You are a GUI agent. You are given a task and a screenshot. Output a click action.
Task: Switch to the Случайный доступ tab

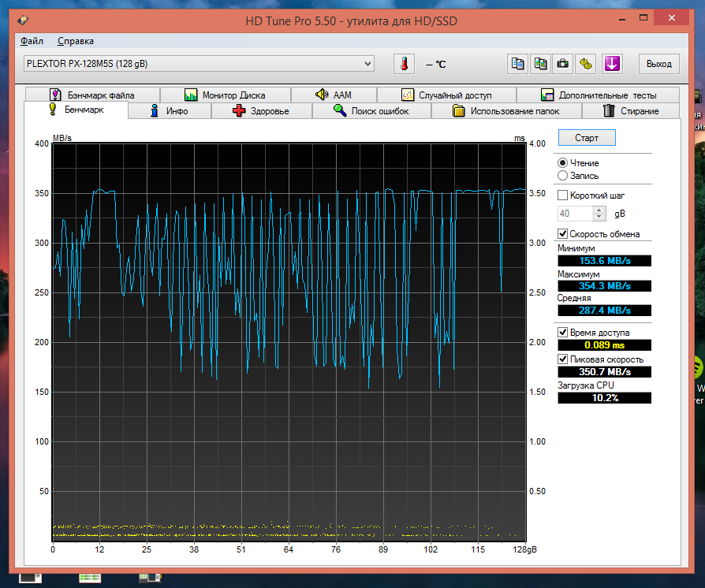coord(446,95)
